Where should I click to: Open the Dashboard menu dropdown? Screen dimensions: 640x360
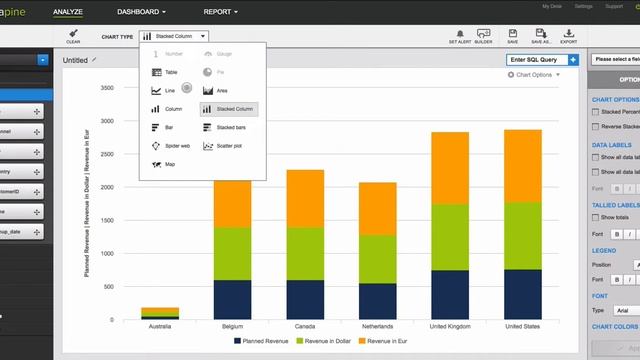[141, 12]
